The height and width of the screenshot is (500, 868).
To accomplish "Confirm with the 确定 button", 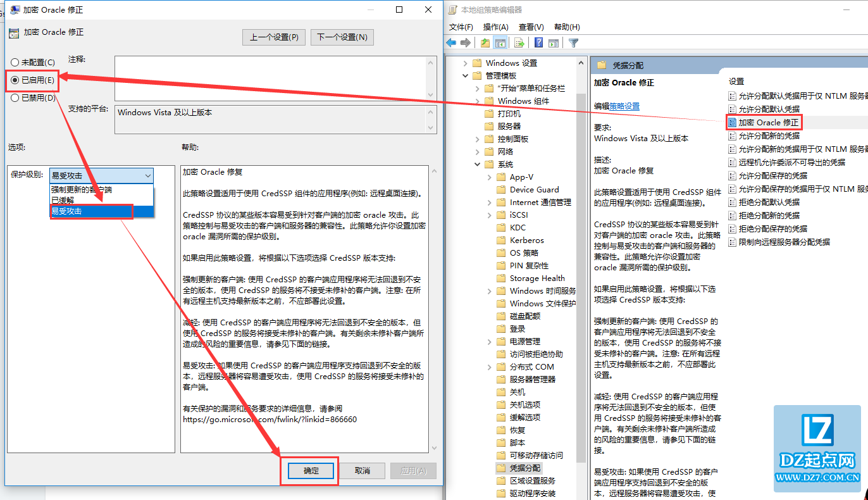I will [x=311, y=471].
